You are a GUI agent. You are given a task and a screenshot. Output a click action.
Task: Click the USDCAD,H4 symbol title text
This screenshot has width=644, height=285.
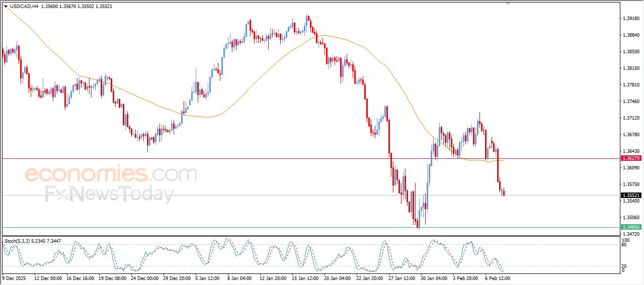(x=24, y=7)
